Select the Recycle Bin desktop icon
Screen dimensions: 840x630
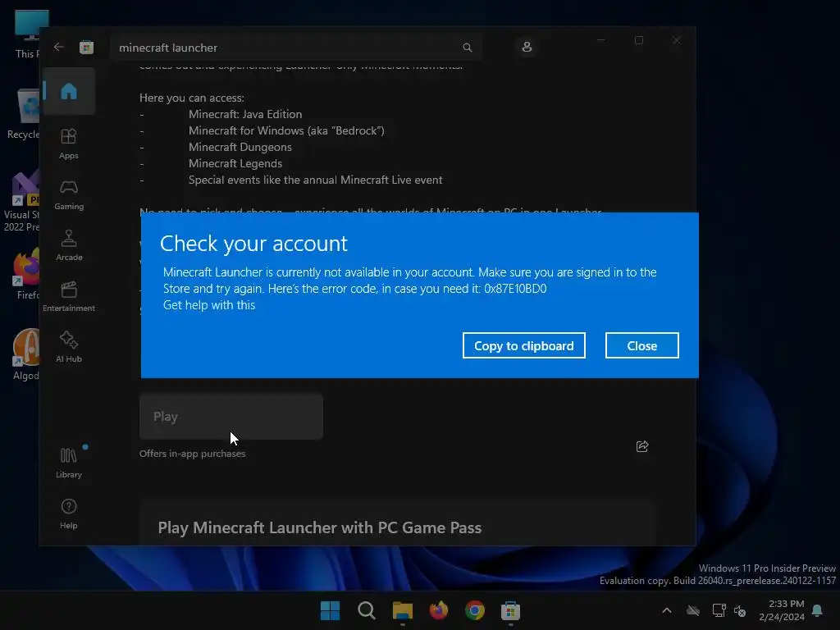point(24,113)
